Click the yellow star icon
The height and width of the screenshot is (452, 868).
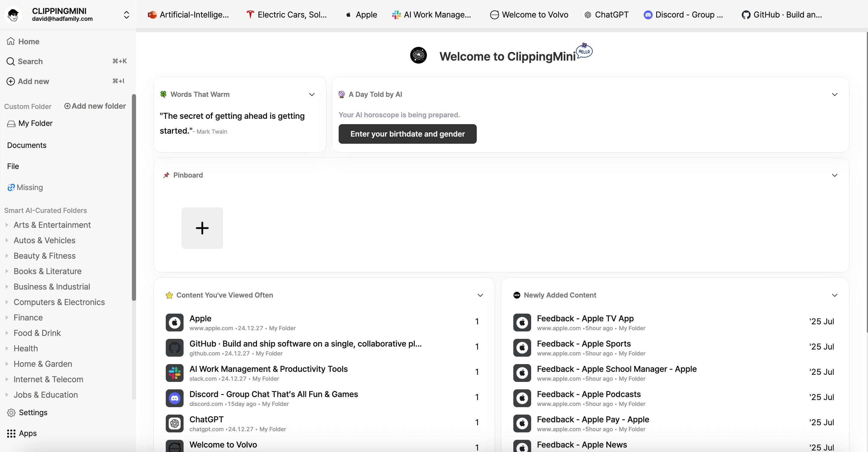[x=169, y=295]
